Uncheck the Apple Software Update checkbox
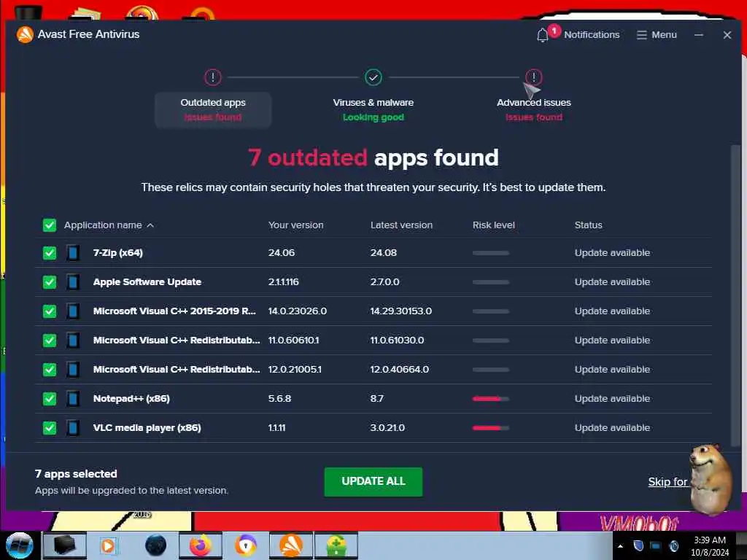747x560 pixels. pyautogui.click(x=50, y=282)
